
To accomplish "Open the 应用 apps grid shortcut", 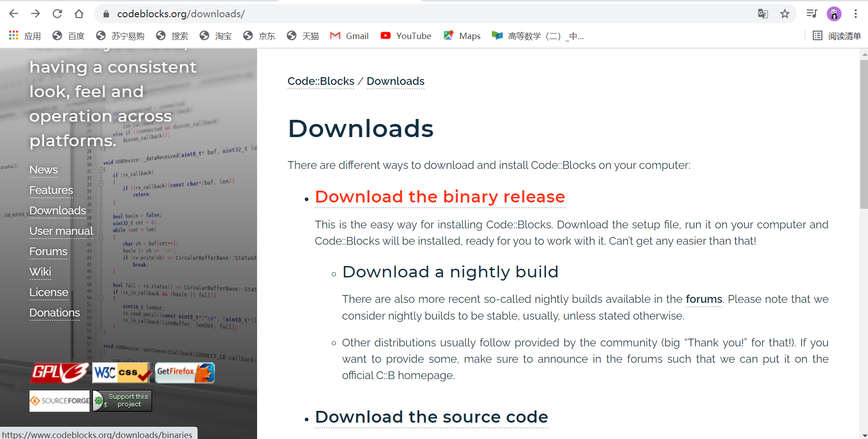I will point(25,36).
